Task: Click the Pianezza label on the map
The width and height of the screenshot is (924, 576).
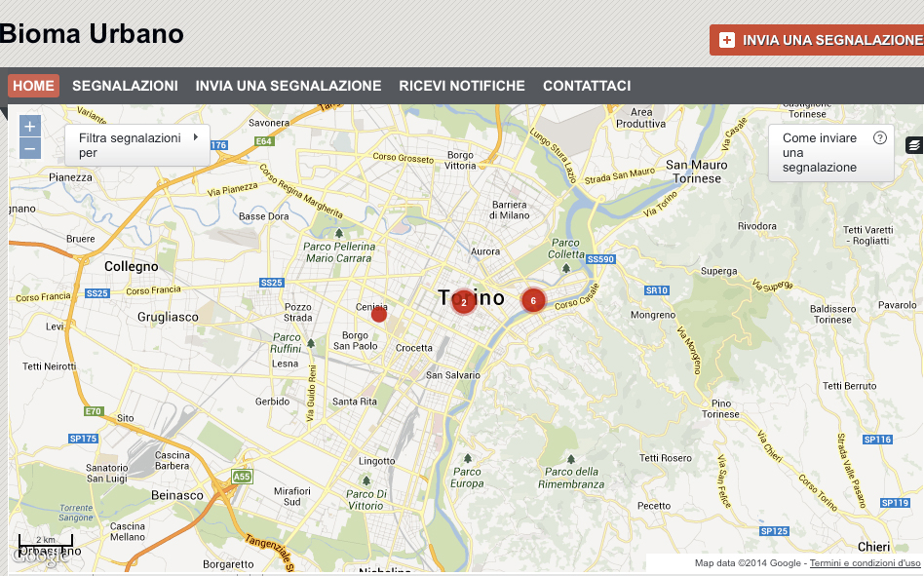Action: coord(70,177)
